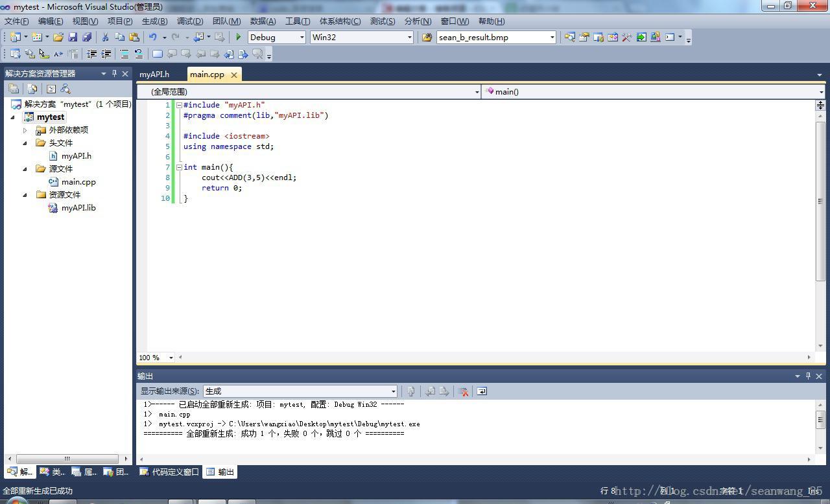
Task: Toggle pin on the Output panel
Action: (808, 376)
